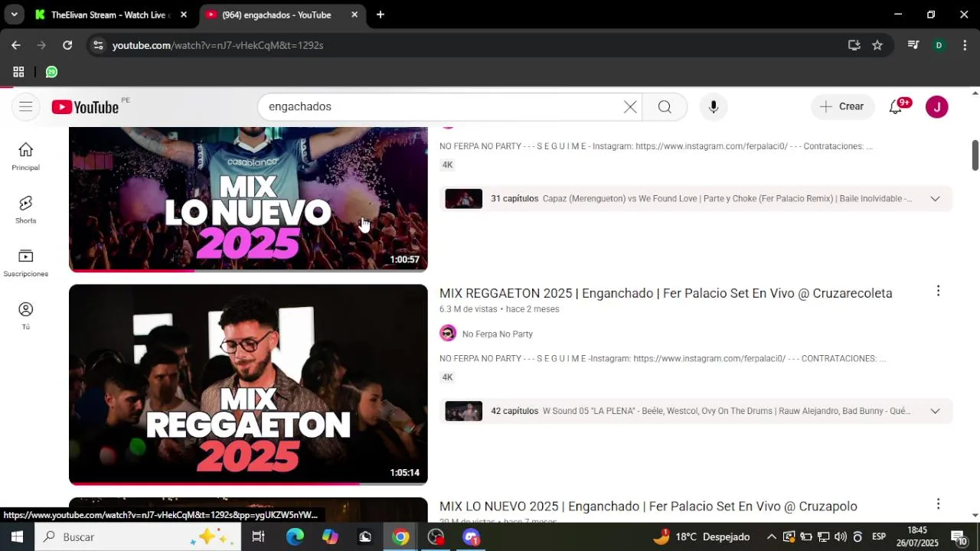Go back in browser
Viewport: 980px width, 551px height.
pyautogui.click(x=16, y=45)
